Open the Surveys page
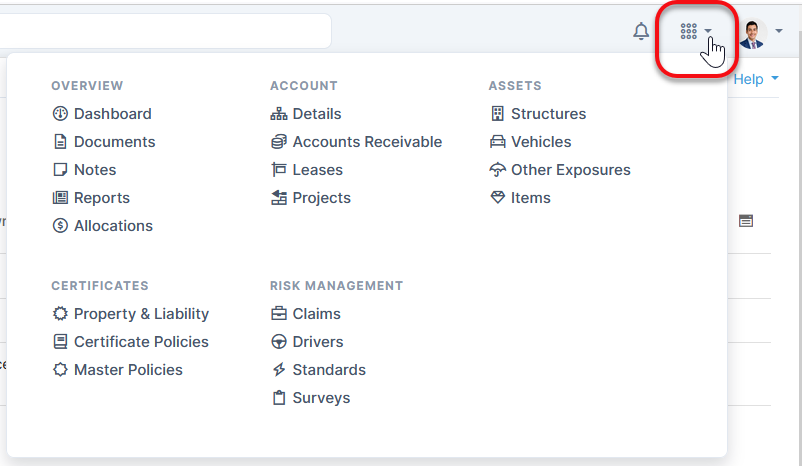Screen dimensions: 802x466 [x=321, y=398]
